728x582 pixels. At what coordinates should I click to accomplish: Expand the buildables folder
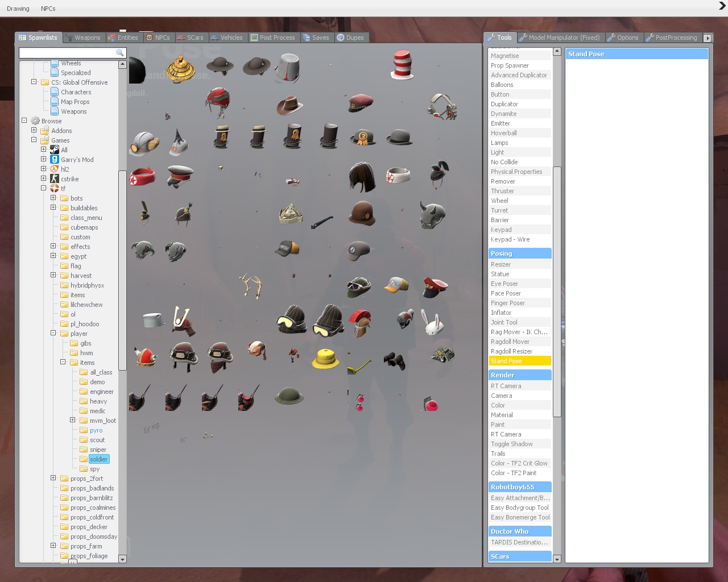coord(53,207)
